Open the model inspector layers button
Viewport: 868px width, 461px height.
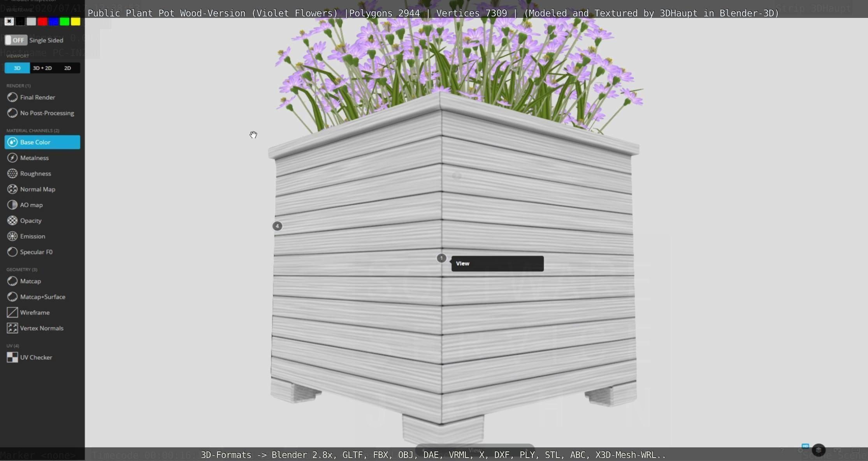click(x=819, y=450)
